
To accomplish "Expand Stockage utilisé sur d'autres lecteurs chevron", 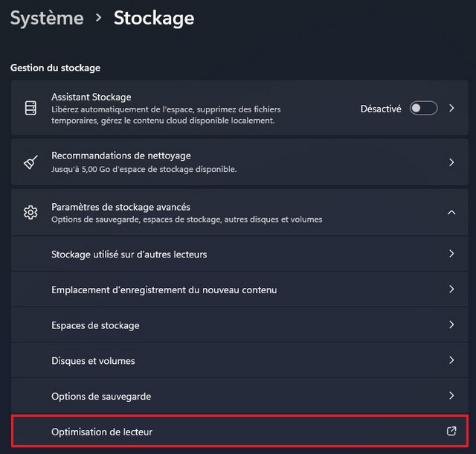I will click(451, 254).
